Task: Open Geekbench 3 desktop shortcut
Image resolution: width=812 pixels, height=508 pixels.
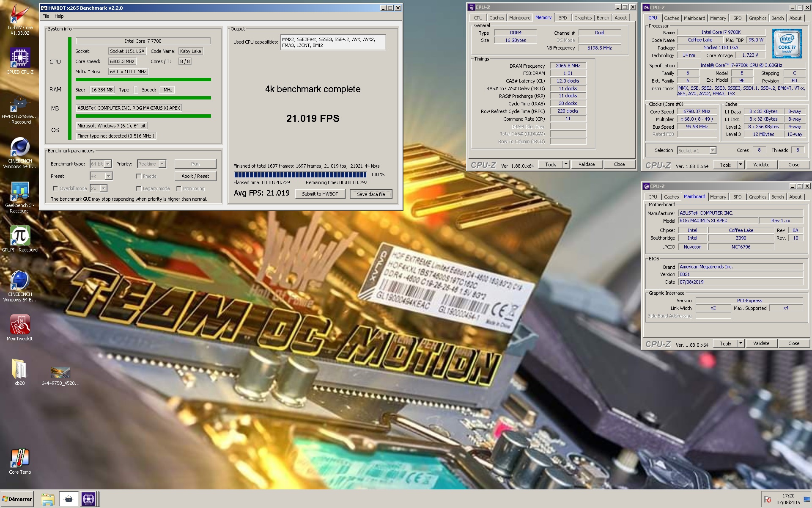Action: [x=19, y=197]
